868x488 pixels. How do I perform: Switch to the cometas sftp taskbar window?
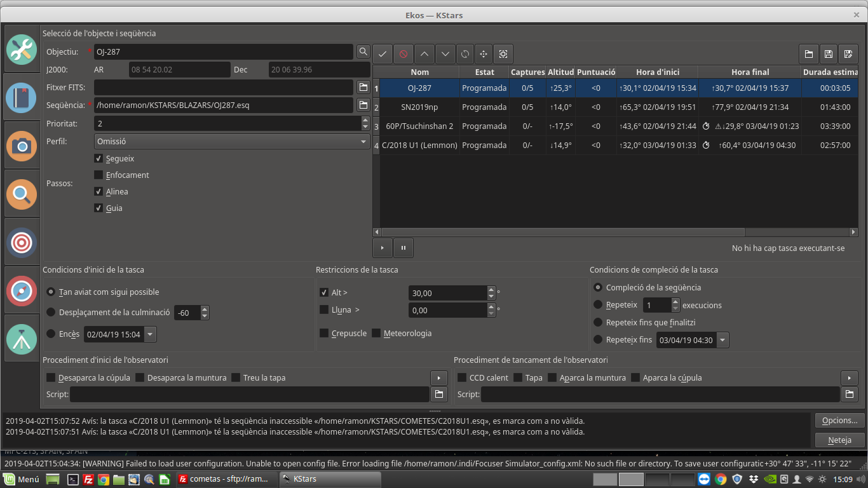pyautogui.click(x=227, y=479)
